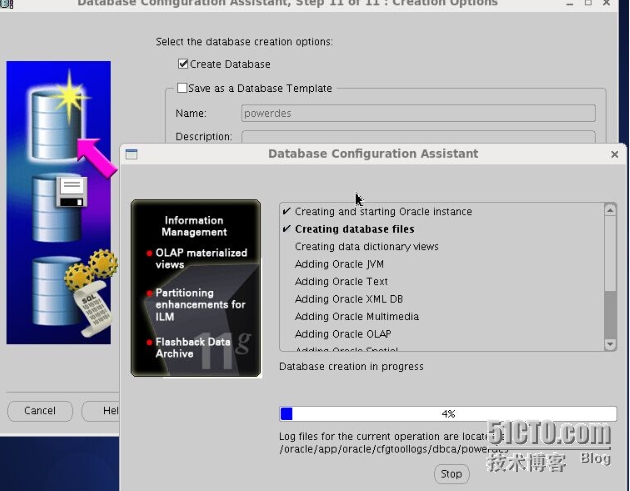Select 'Adding Oracle XML DB' row
The height and width of the screenshot is (491, 630).
pyautogui.click(x=349, y=299)
